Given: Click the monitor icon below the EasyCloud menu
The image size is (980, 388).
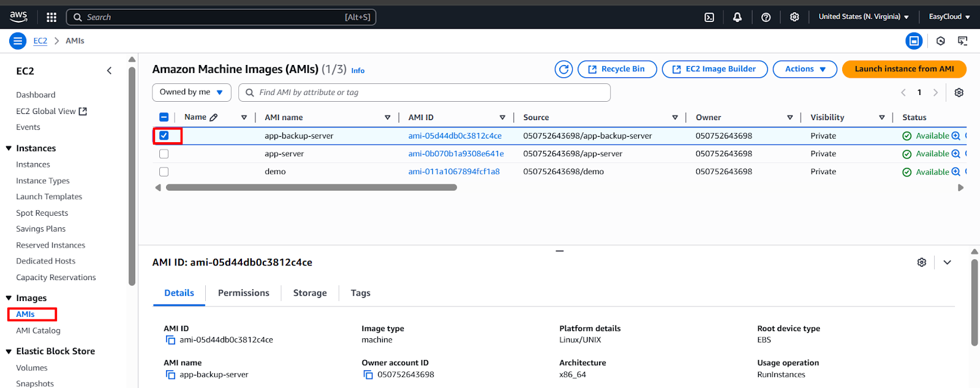Looking at the screenshot, I should 963,41.
